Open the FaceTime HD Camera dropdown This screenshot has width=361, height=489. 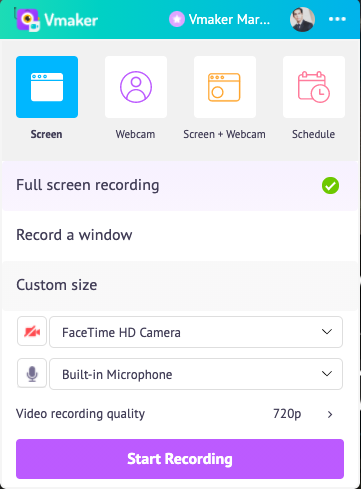click(x=196, y=332)
